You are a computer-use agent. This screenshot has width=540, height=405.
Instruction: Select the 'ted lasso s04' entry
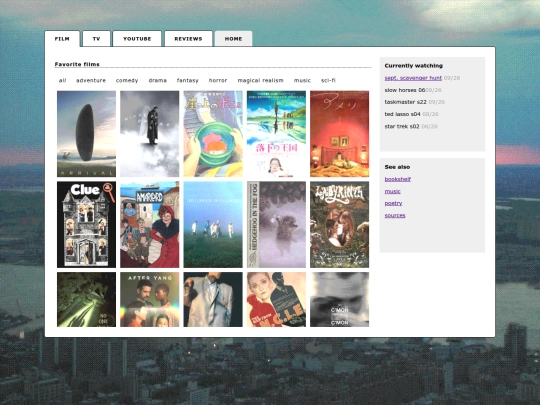coord(402,114)
